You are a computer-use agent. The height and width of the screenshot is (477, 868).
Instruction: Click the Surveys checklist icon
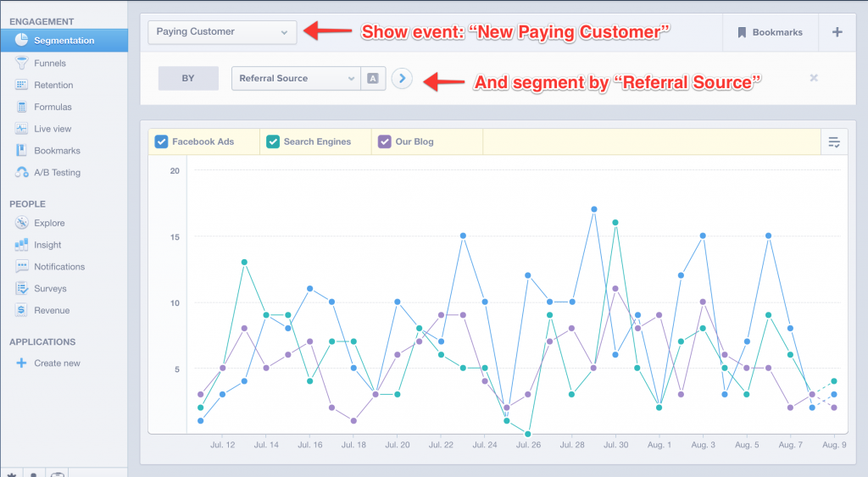pos(21,288)
